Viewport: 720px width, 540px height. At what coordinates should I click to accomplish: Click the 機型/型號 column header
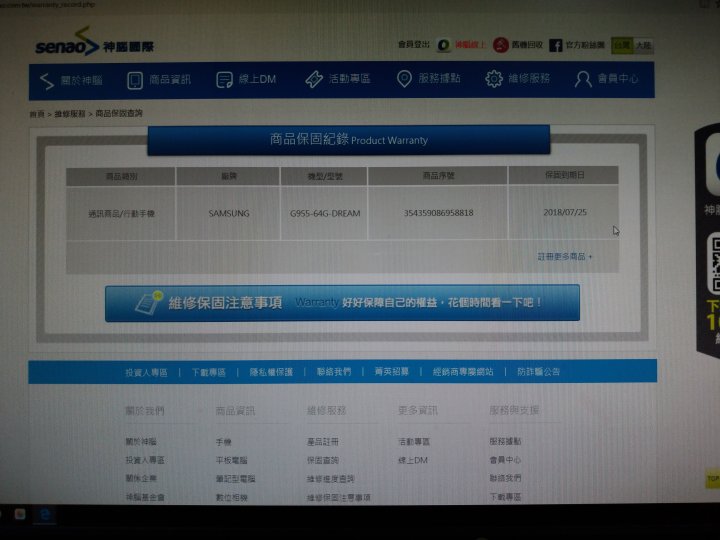[x=325, y=176]
